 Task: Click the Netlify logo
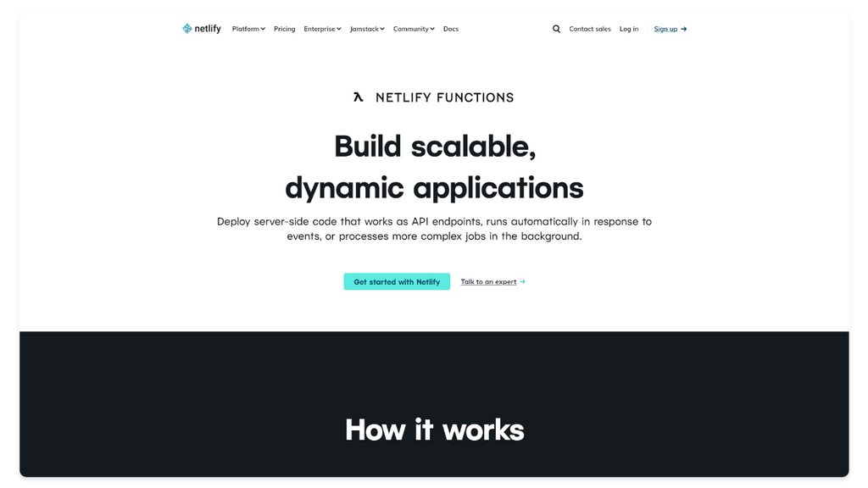click(x=202, y=29)
